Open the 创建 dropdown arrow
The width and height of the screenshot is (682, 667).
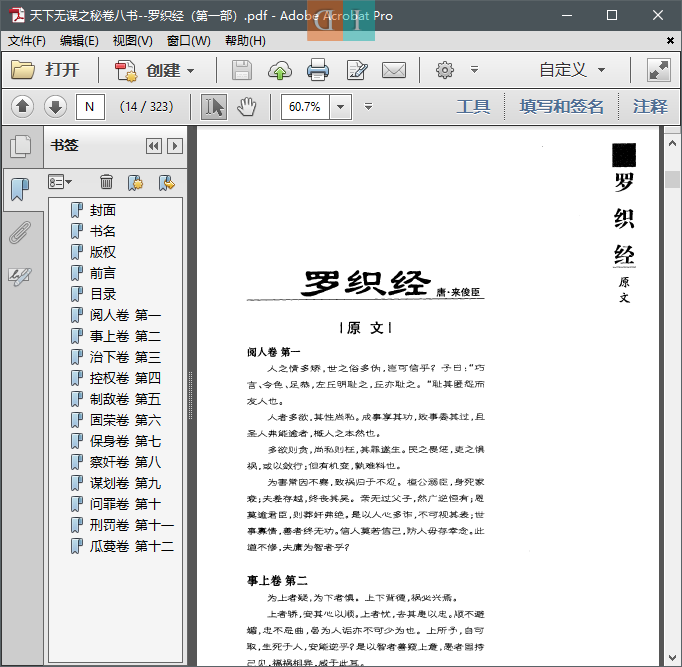point(191,70)
